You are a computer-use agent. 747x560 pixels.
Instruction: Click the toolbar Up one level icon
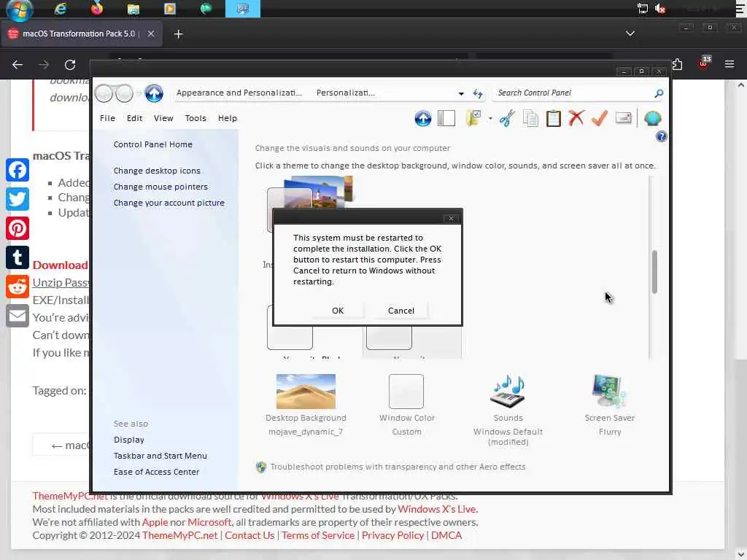pyautogui.click(x=422, y=118)
